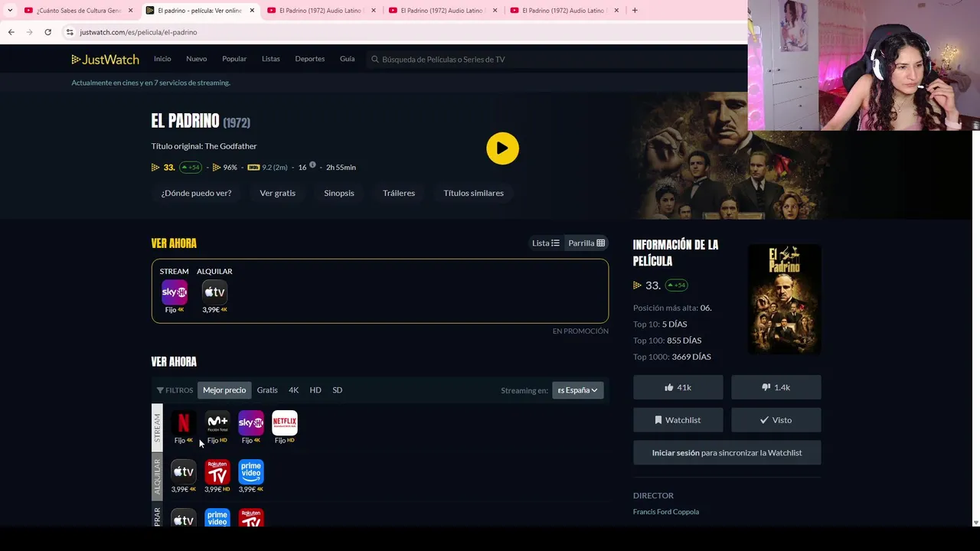Select the Movistar Plus+ streaming icon
The image size is (980, 551).
coord(217,422)
